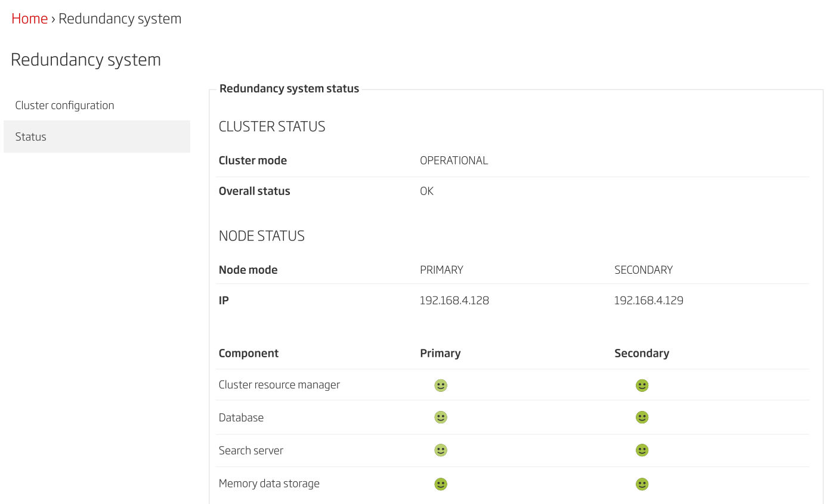Click the Overall status OK value
Viewport: 835px width, 504px height.
pyautogui.click(x=426, y=191)
